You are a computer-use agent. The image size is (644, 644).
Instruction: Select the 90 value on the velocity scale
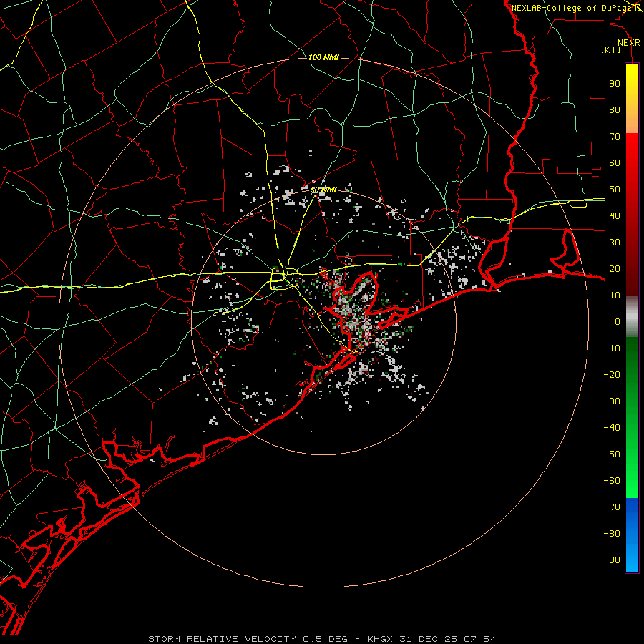pyautogui.click(x=615, y=84)
